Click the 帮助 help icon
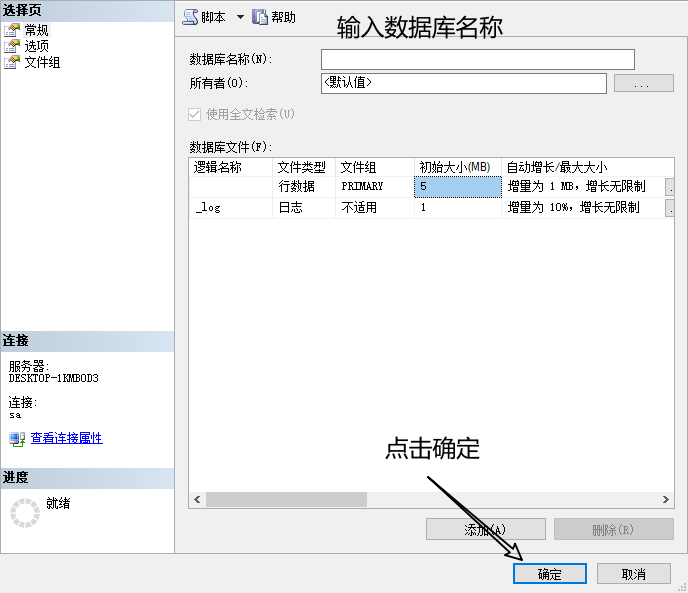688x593 pixels. pos(260,17)
